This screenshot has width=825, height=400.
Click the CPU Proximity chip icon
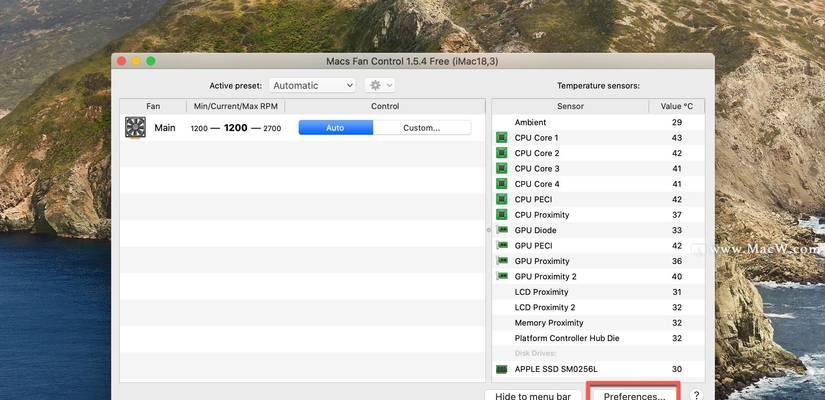pos(502,215)
